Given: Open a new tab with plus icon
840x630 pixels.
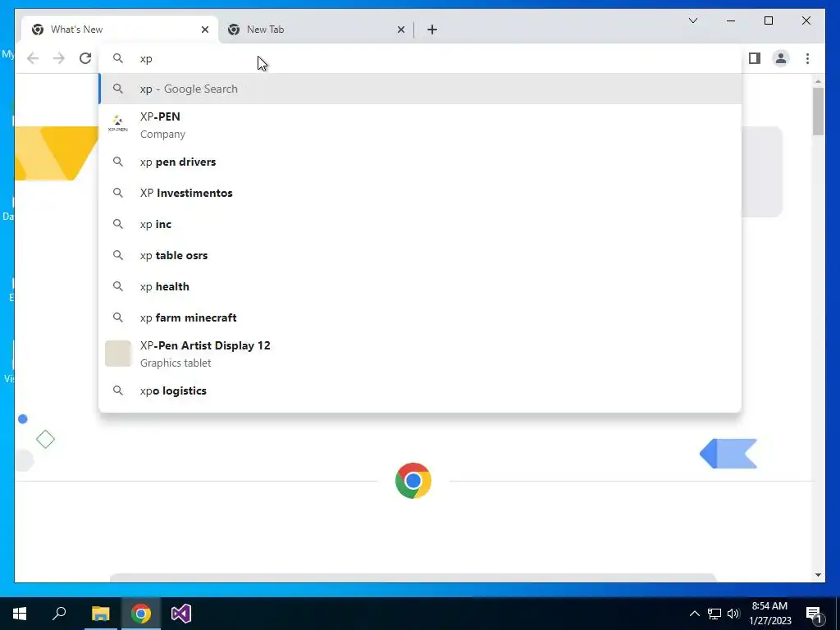Looking at the screenshot, I should tap(432, 30).
